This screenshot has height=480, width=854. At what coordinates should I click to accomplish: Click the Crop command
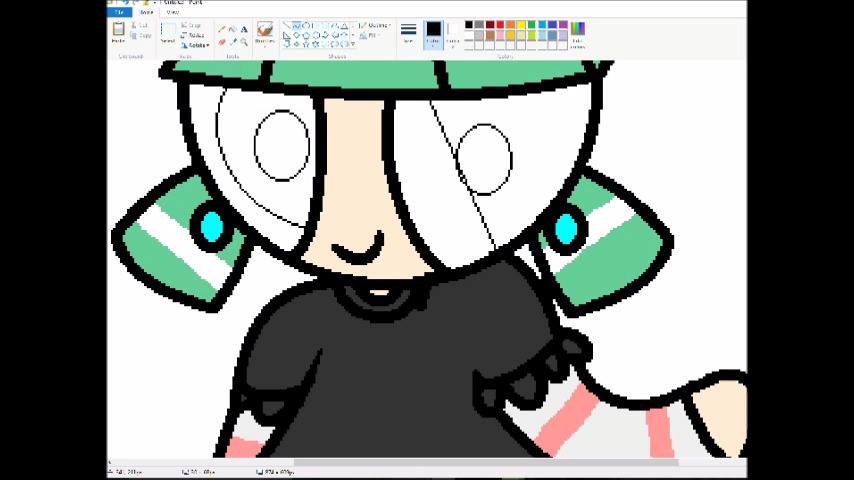(191, 26)
